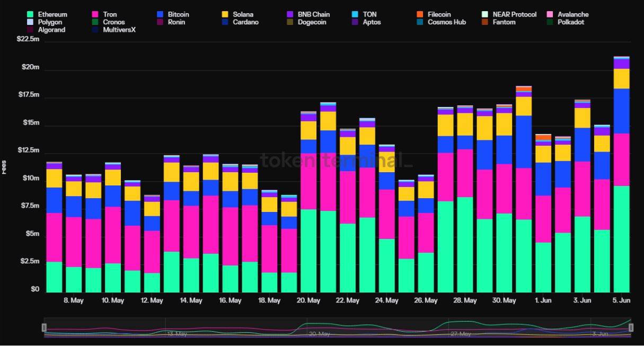Click the Bitcoin segment of the 1. Jun bar
The image size is (644, 346).
coord(543,179)
